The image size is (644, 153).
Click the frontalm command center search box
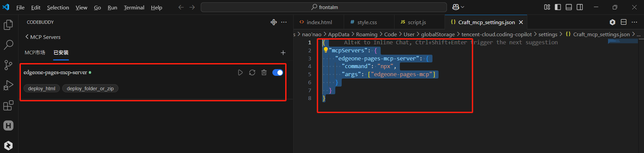(x=324, y=7)
